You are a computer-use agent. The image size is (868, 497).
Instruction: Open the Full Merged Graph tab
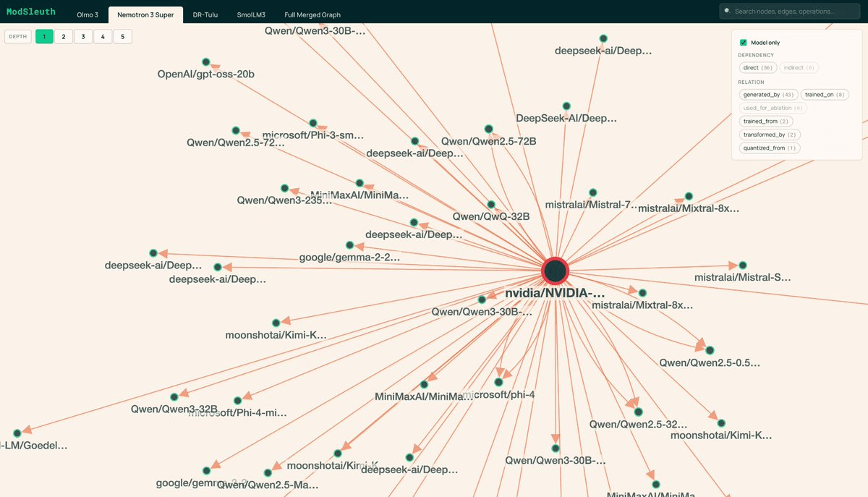click(x=312, y=14)
